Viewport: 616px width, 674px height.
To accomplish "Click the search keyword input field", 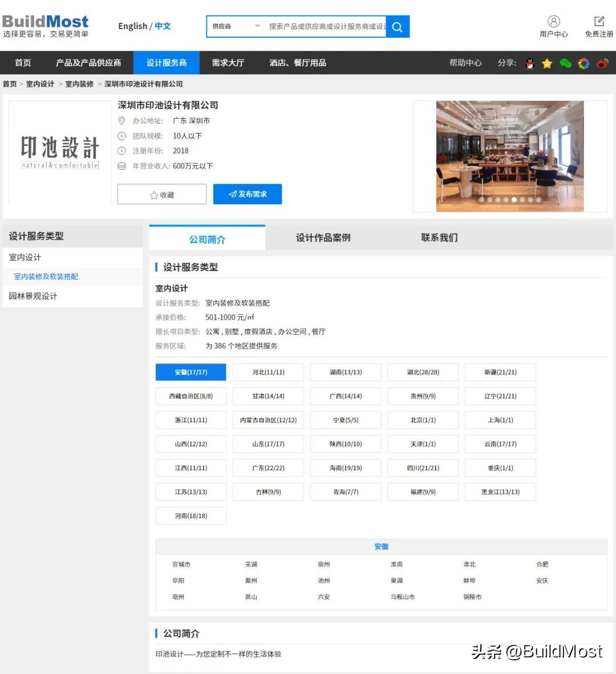I will (x=325, y=26).
